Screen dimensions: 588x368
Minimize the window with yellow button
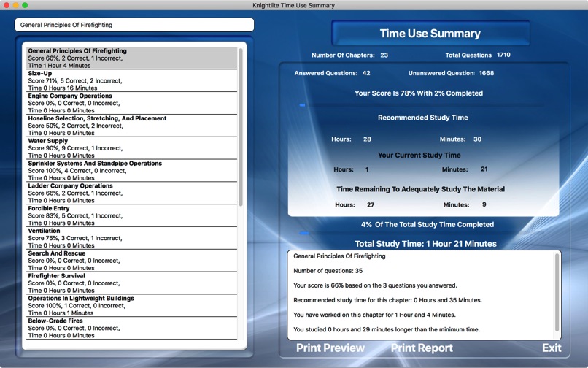(x=15, y=5)
